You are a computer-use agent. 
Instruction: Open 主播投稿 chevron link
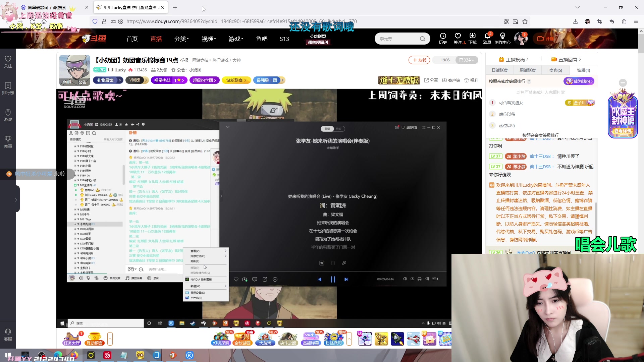(x=514, y=59)
